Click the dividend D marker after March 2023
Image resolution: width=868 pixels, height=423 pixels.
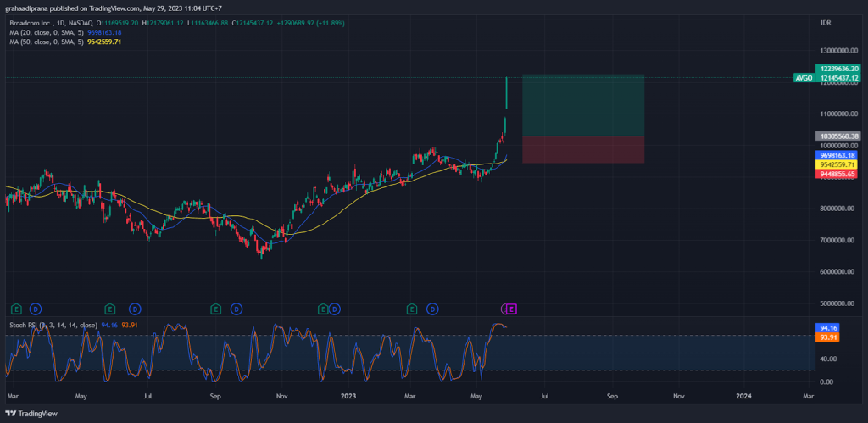pos(433,309)
